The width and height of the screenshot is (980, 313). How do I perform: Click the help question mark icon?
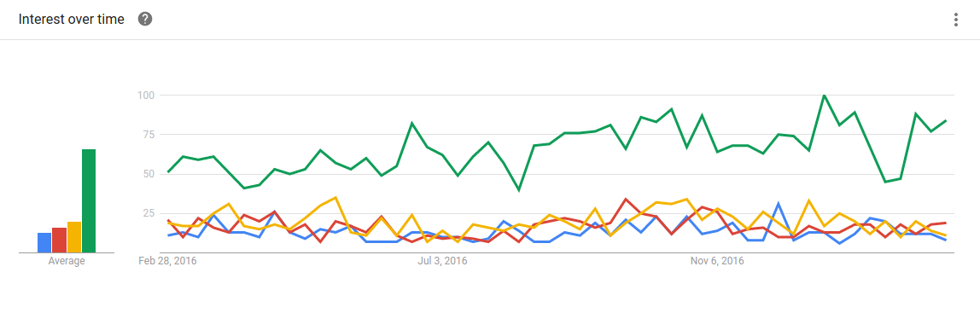pos(145,20)
